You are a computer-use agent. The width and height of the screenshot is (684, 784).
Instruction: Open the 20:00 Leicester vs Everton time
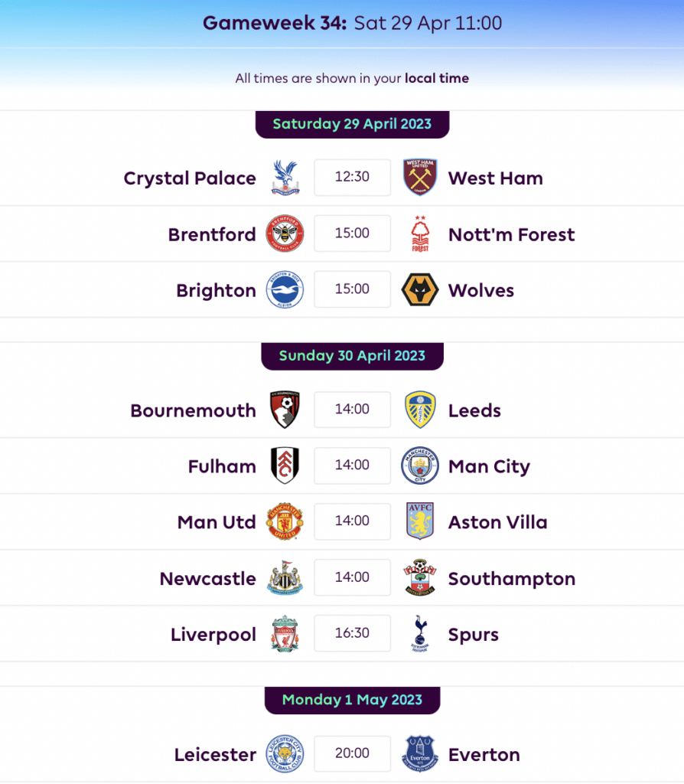352,753
